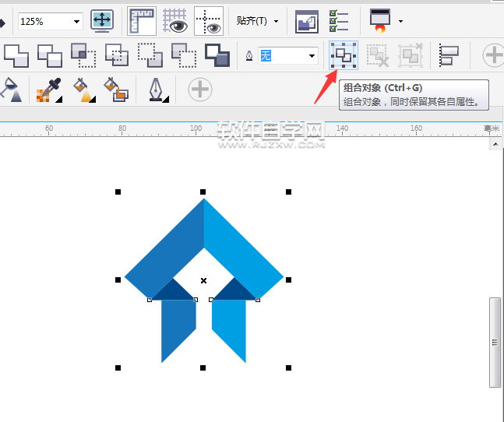
Task: Click the bottom-right selection handle
Action: [x=289, y=367]
